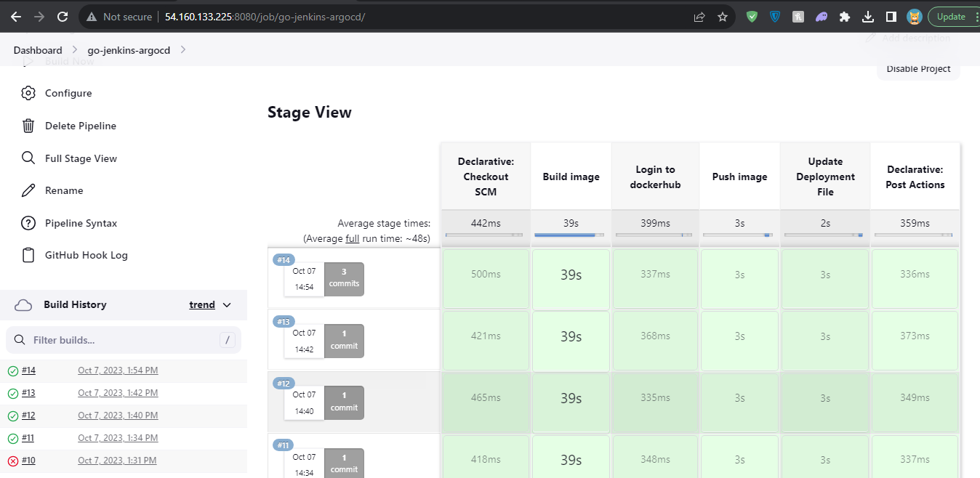Click the Login to dockerhub average time bar
The height and width of the screenshot is (478, 980).
(x=655, y=235)
